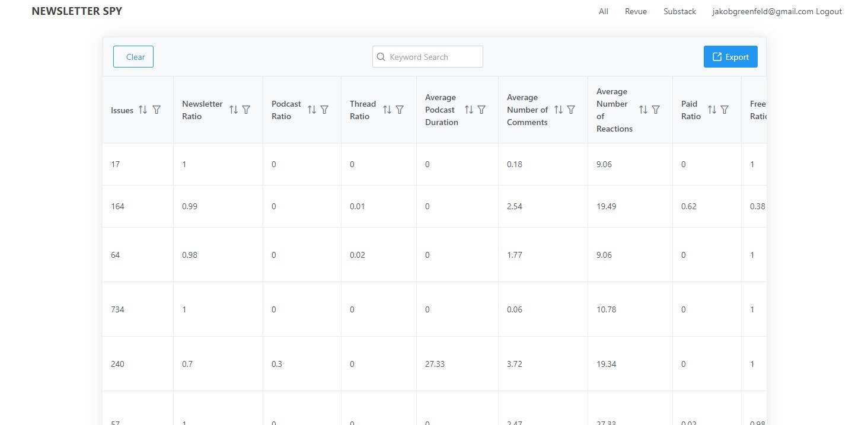Select Newsletter Ratio value 0.7
Screen dimensions: 868x425
[187, 364]
